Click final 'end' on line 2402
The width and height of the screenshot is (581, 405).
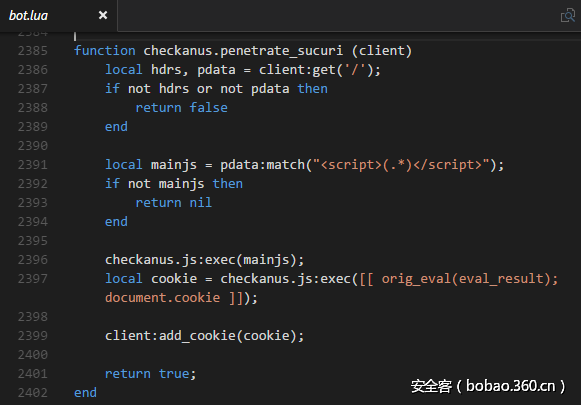click(86, 393)
